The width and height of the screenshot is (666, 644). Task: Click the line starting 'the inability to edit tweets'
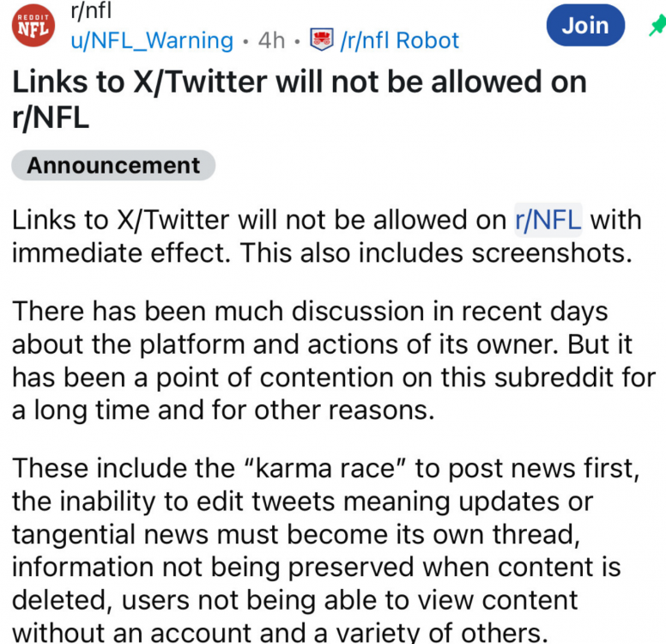(x=302, y=501)
